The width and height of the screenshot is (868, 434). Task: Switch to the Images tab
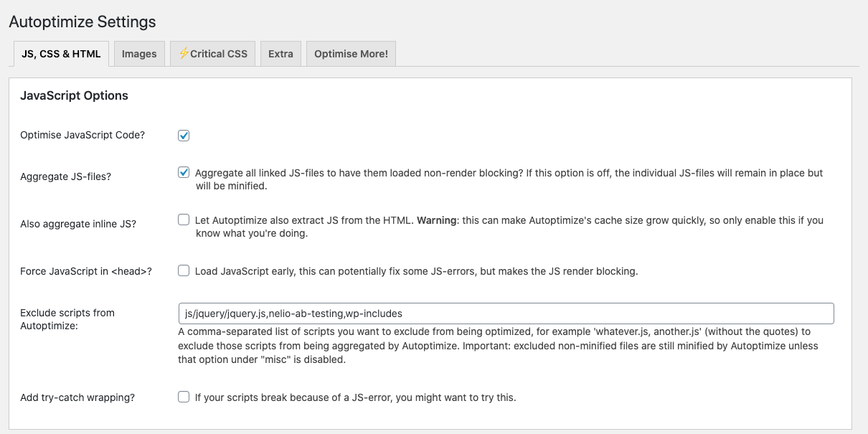coord(139,54)
